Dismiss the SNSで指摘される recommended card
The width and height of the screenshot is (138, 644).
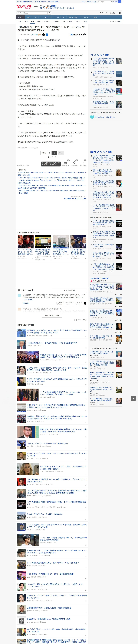coord(68,258)
